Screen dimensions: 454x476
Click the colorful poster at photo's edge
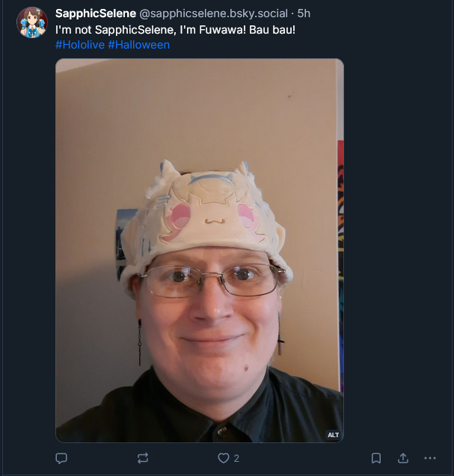340,265
